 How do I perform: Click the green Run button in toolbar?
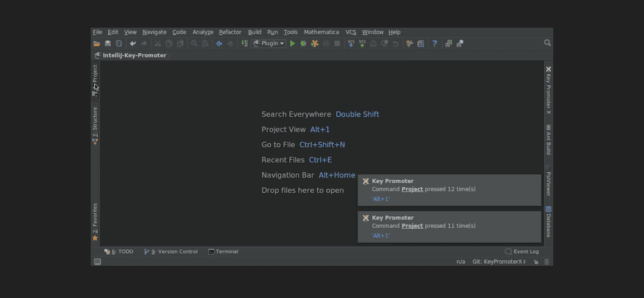click(x=292, y=44)
